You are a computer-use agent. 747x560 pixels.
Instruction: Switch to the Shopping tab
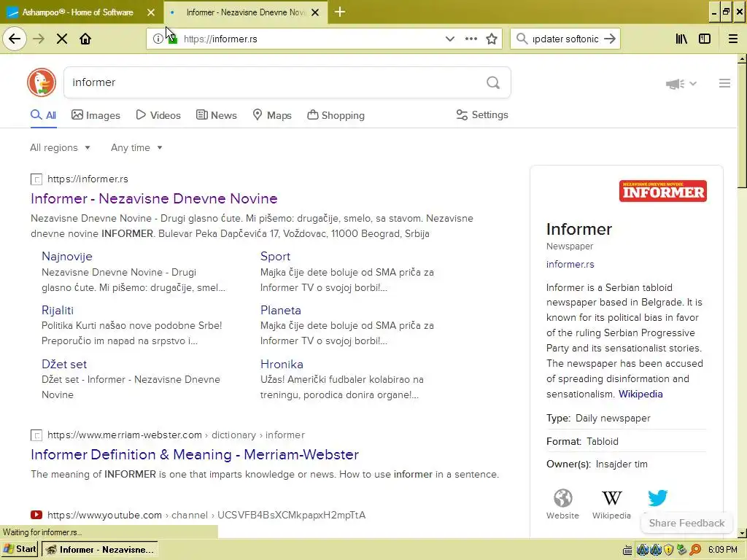coord(336,115)
